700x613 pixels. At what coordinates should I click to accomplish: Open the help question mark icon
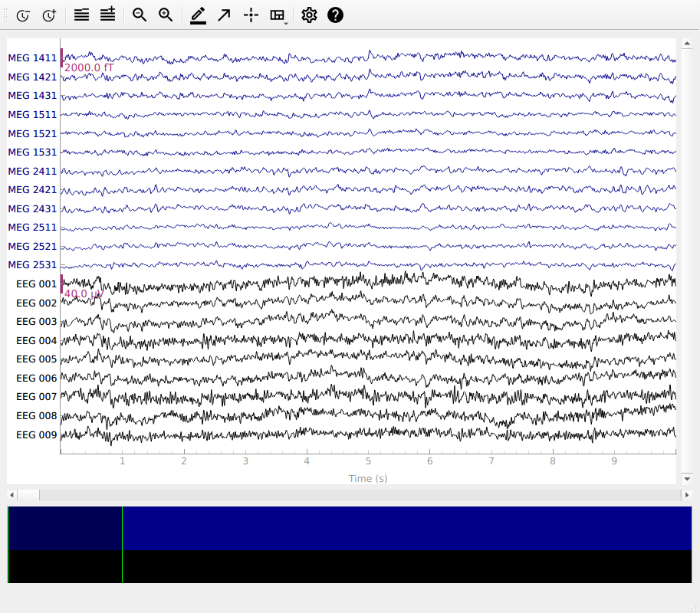pyautogui.click(x=335, y=15)
